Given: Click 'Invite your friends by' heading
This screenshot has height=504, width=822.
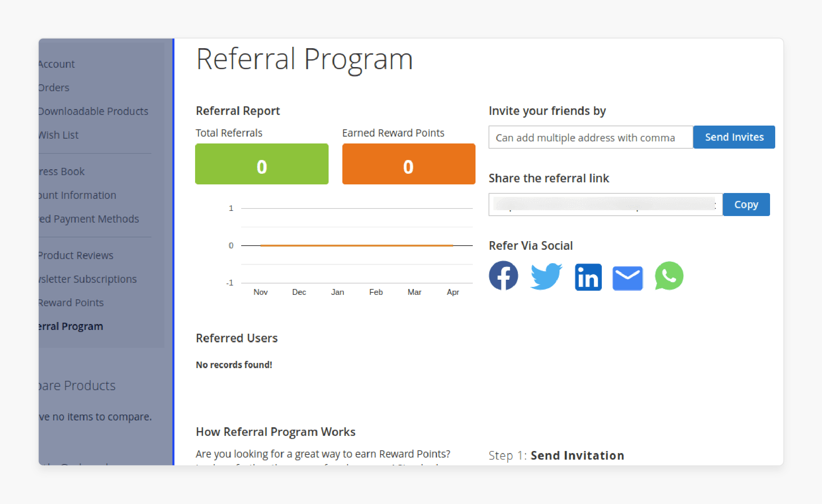Looking at the screenshot, I should click(x=547, y=111).
